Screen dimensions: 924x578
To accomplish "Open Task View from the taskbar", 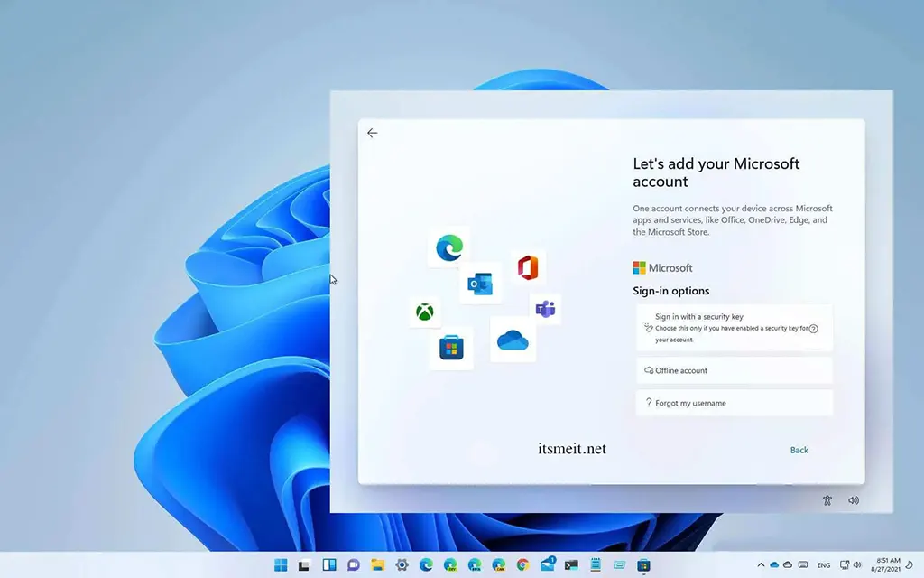I will (328, 566).
